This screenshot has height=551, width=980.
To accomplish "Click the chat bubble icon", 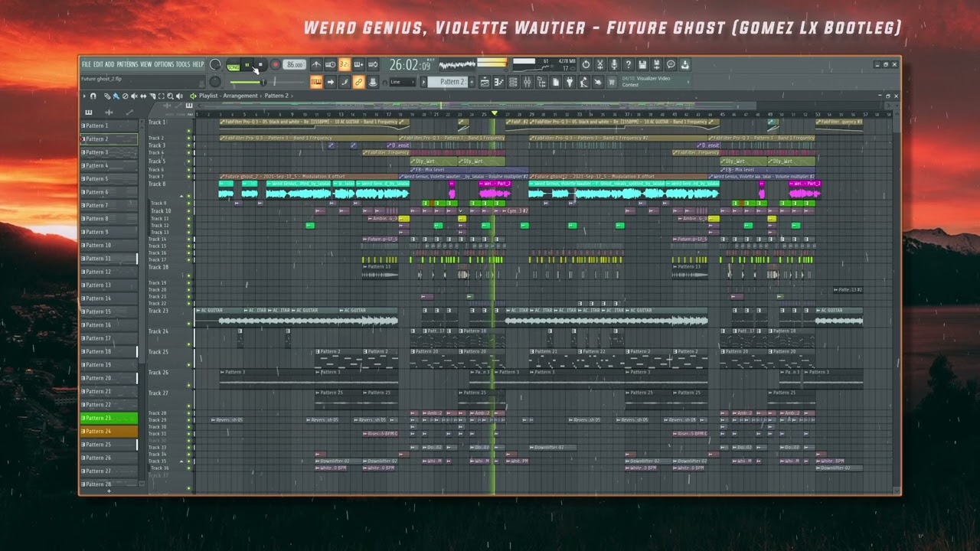I will 671,64.
